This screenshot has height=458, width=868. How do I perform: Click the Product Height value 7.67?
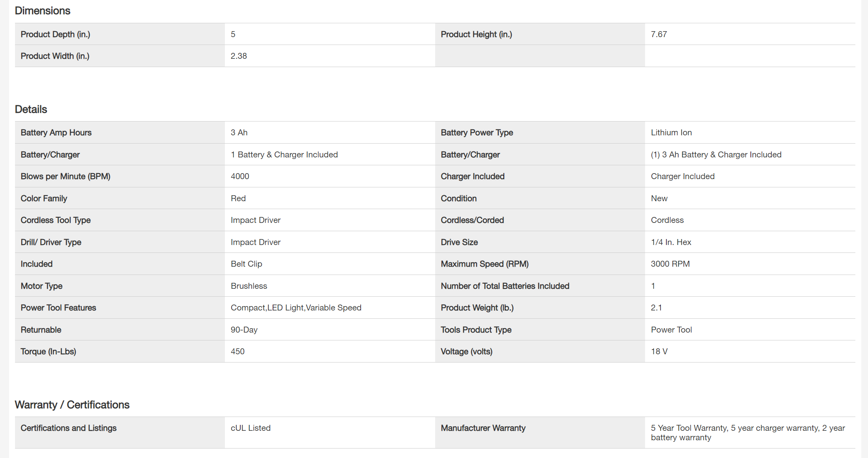pyautogui.click(x=659, y=34)
